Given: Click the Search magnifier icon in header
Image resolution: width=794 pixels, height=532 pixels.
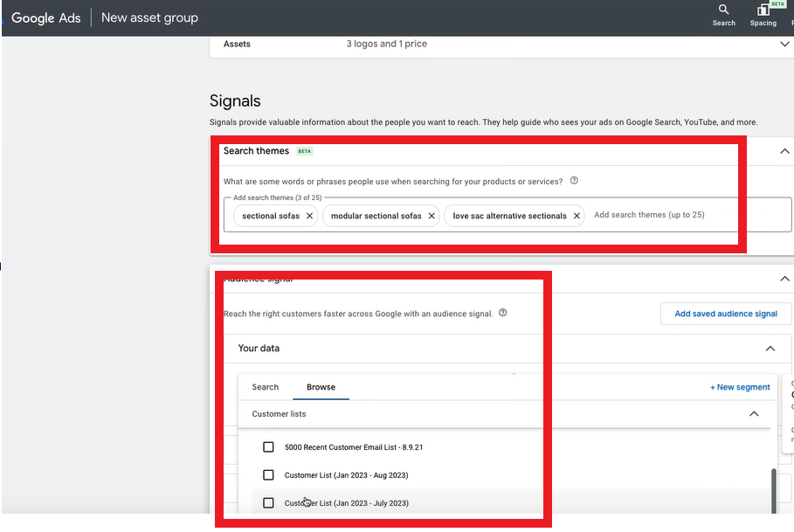Looking at the screenshot, I should click(x=723, y=10).
